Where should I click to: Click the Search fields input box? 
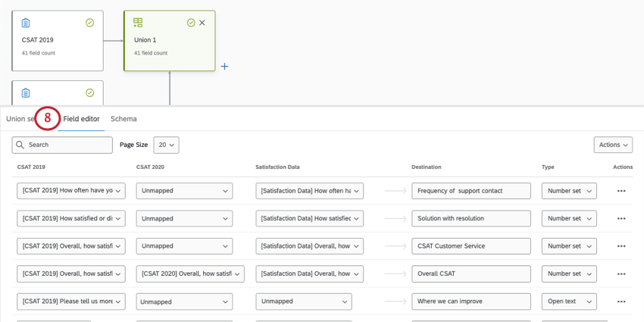coord(62,145)
